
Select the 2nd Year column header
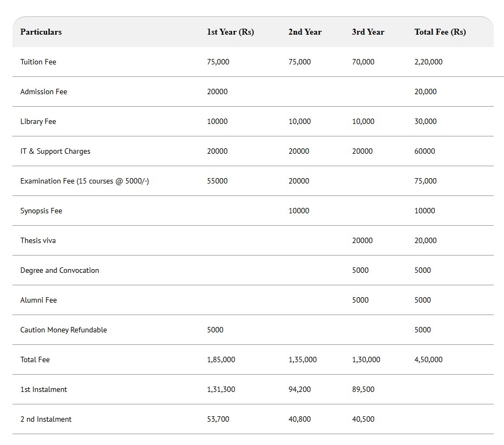click(x=305, y=32)
